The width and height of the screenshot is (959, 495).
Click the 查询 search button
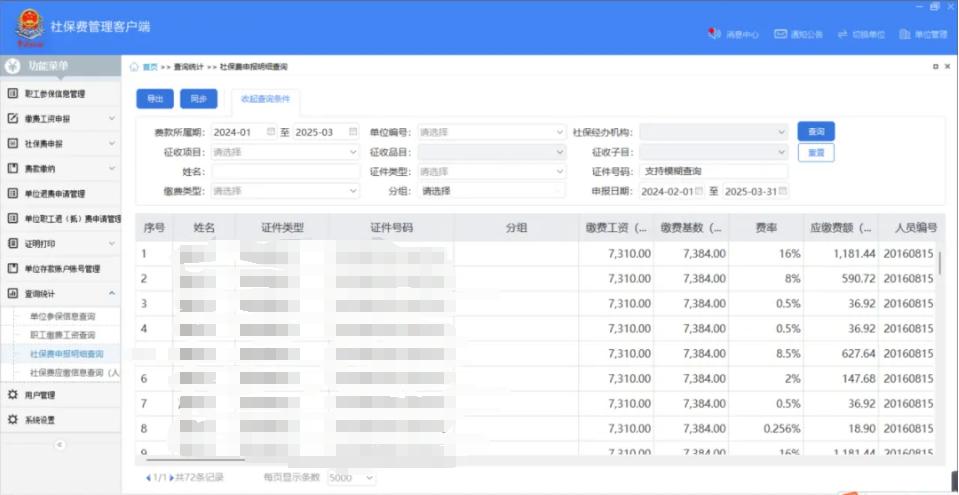click(x=816, y=132)
